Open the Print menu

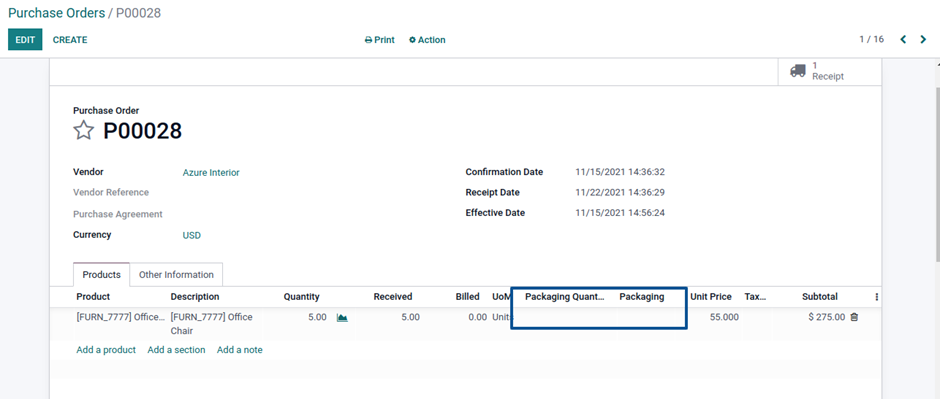tap(379, 40)
